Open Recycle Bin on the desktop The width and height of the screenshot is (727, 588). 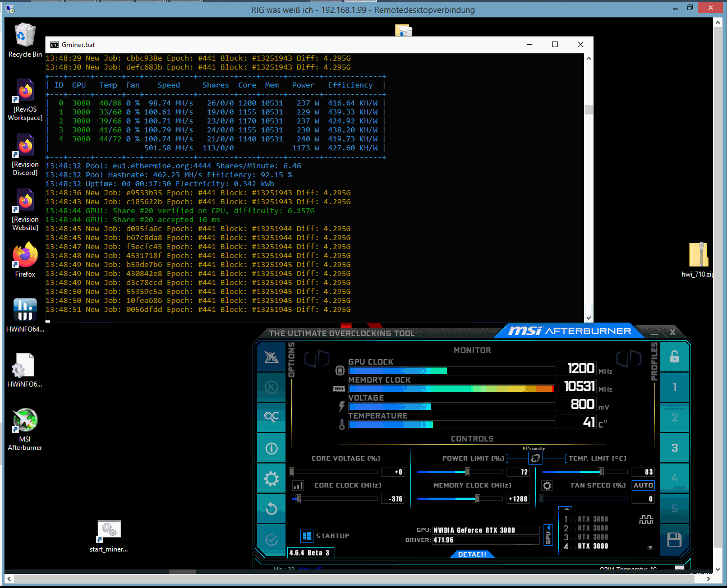pyautogui.click(x=25, y=40)
